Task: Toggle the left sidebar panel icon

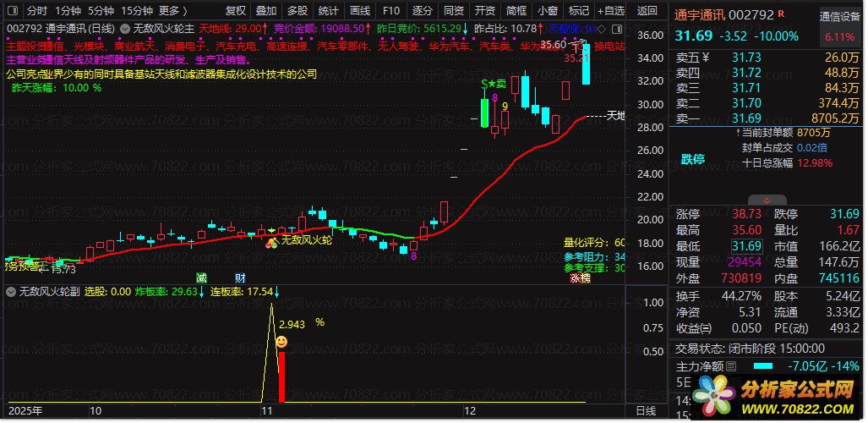Action: coord(13,10)
